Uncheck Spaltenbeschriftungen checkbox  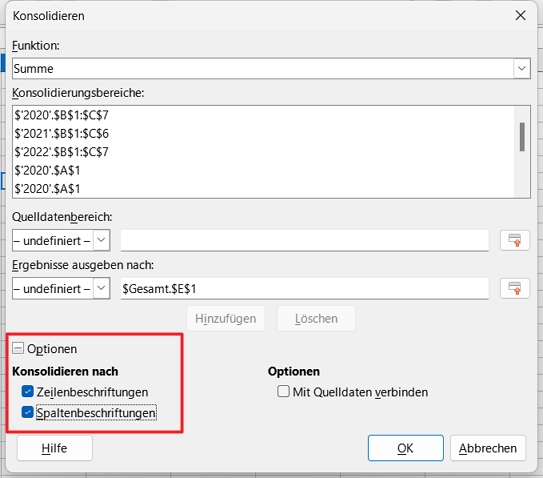(27, 412)
